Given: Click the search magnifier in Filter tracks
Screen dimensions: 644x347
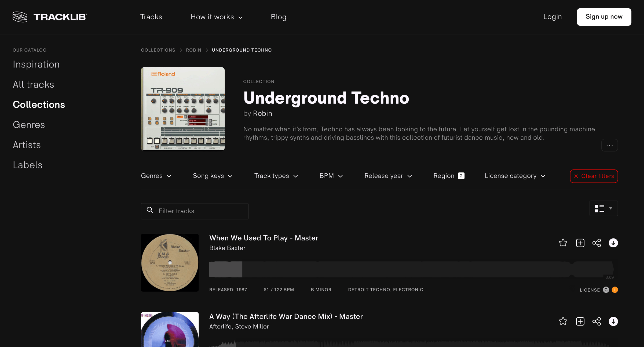Looking at the screenshot, I should 150,210.
